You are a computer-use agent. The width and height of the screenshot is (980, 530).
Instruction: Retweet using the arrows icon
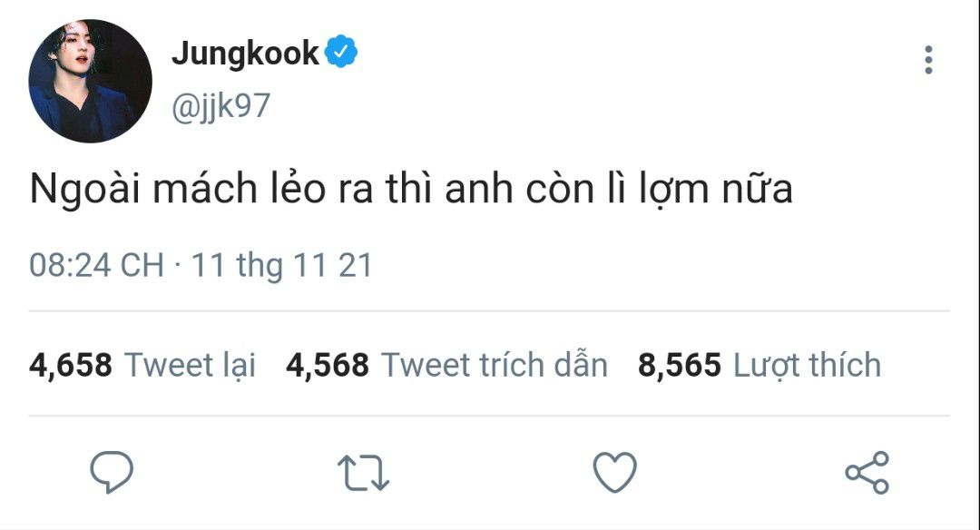tap(363, 473)
